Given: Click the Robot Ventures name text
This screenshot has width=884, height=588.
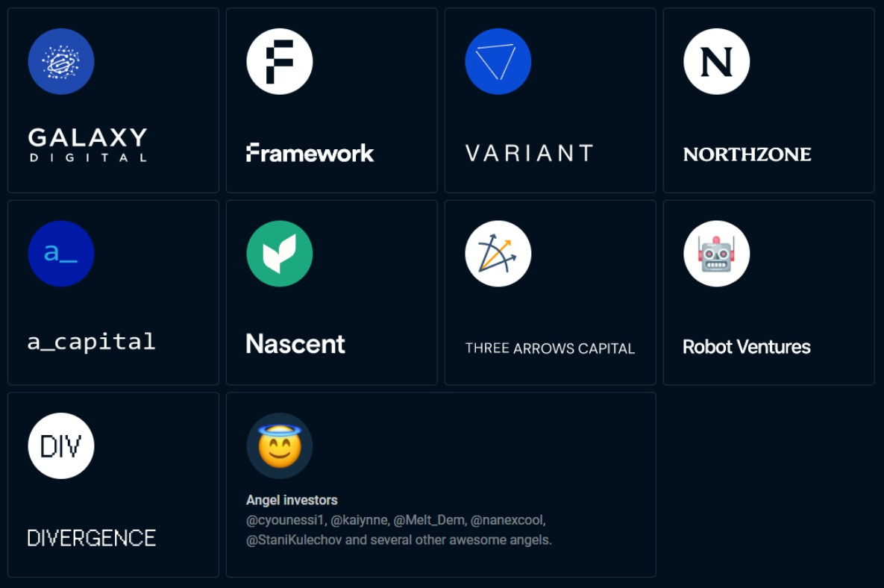Looking at the screenshot, I should [746, 347].
